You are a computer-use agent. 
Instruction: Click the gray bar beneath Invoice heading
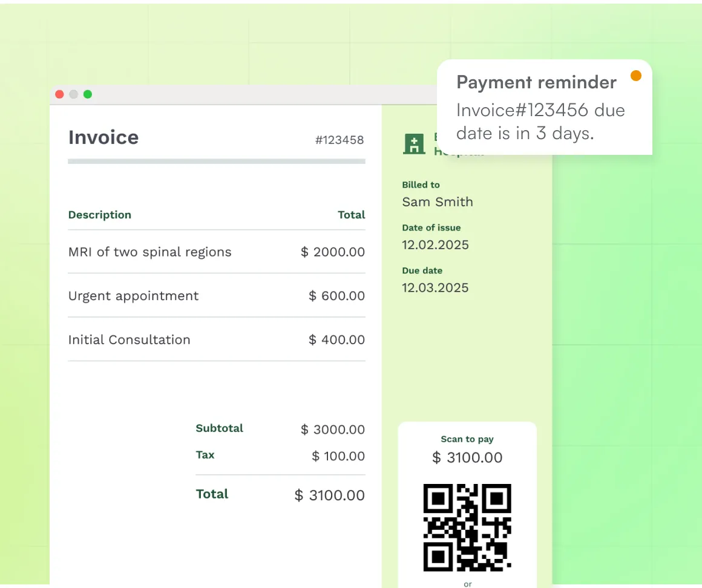click(x=216, y=162)
